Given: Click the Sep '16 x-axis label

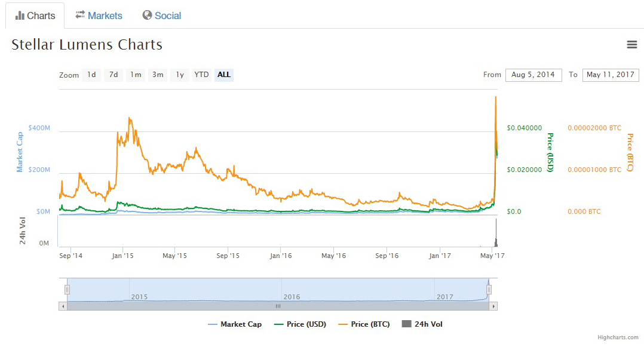Looking at the screenshot, I should (x=387, y=256).
